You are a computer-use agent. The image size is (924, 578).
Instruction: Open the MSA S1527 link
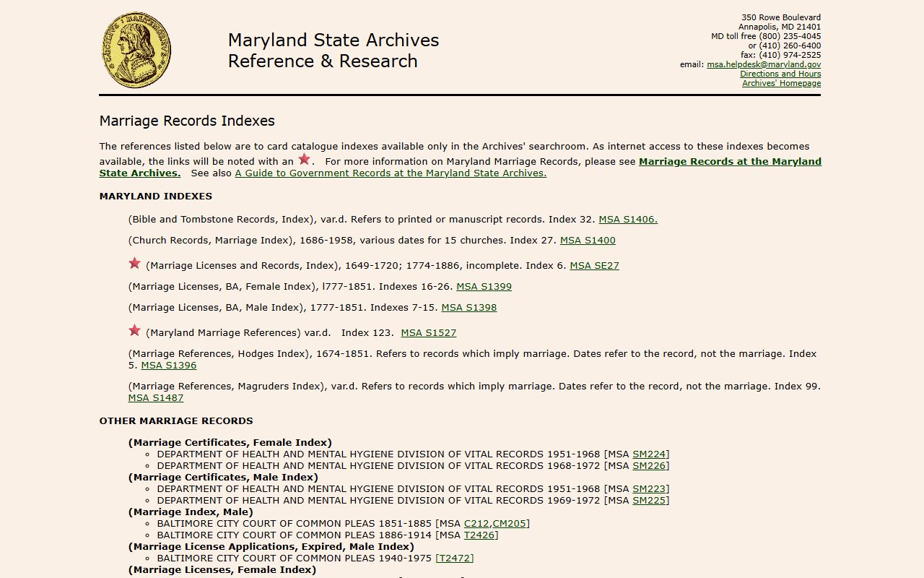pyautogui.click(x=429, y=333)
